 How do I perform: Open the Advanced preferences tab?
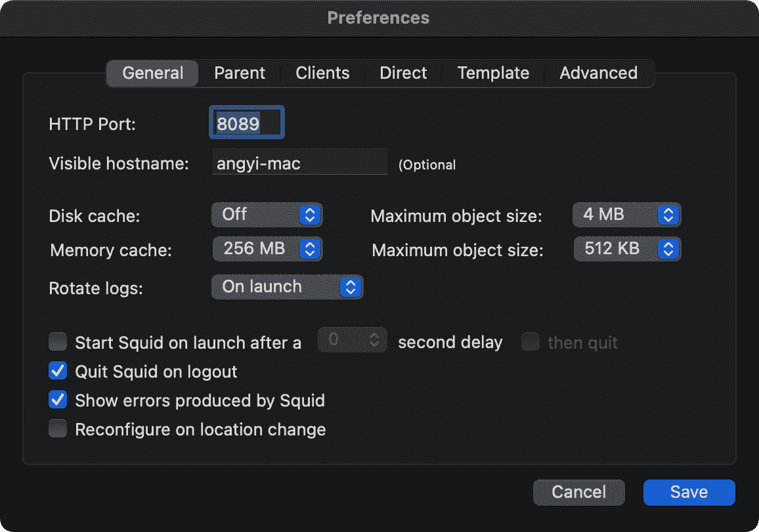coord(598,73)
